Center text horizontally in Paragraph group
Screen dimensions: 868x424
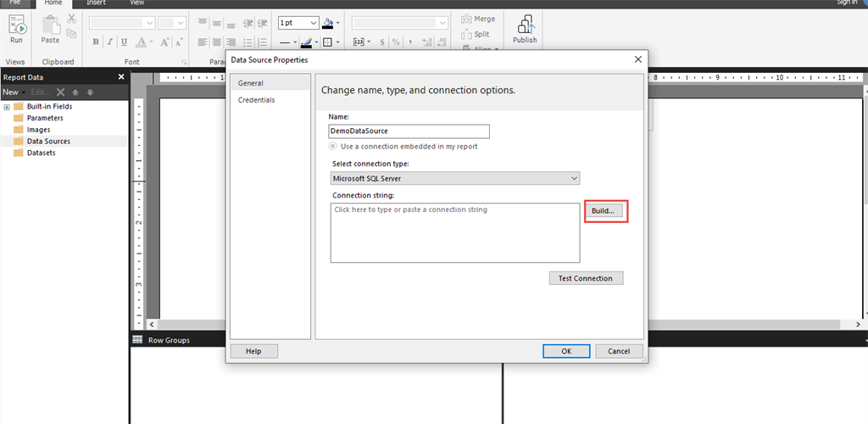click(x=216, y=42)
